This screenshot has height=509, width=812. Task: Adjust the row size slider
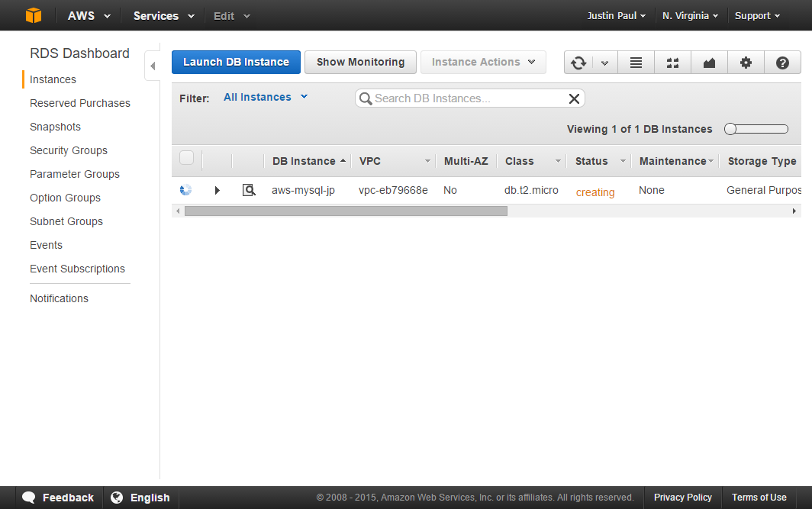756,129
